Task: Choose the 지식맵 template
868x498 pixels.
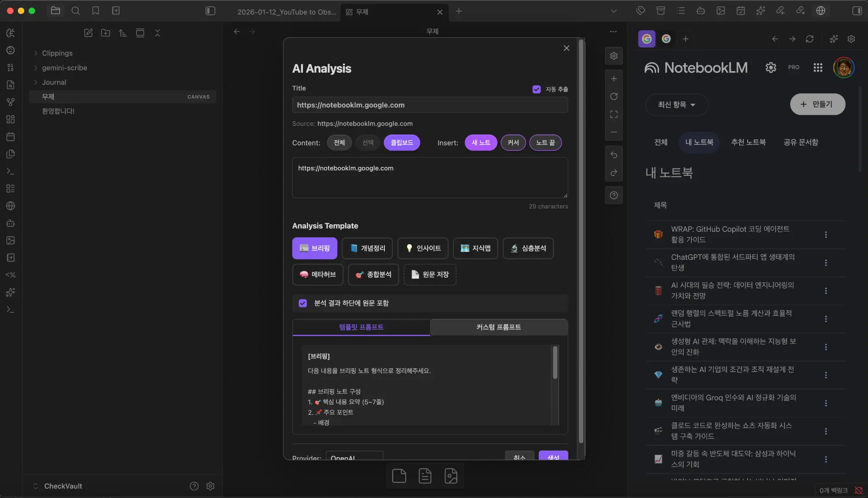Action: tap(475, 248)
